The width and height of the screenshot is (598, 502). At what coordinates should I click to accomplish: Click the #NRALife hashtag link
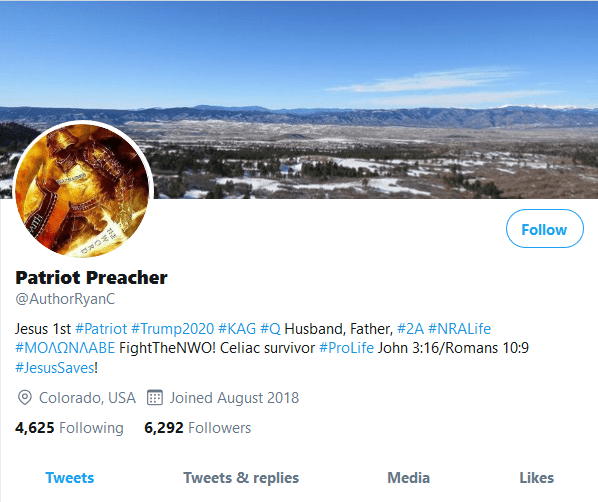tap(460, 328)
